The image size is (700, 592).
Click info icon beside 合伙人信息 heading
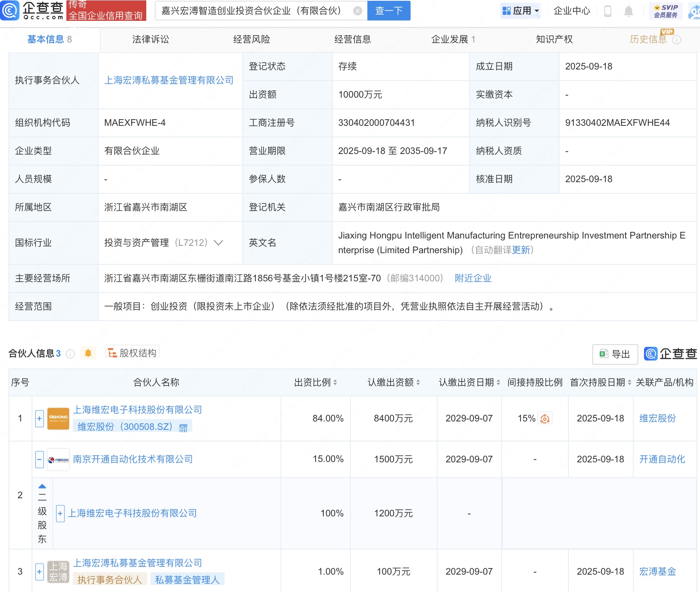tap(70, 354)
